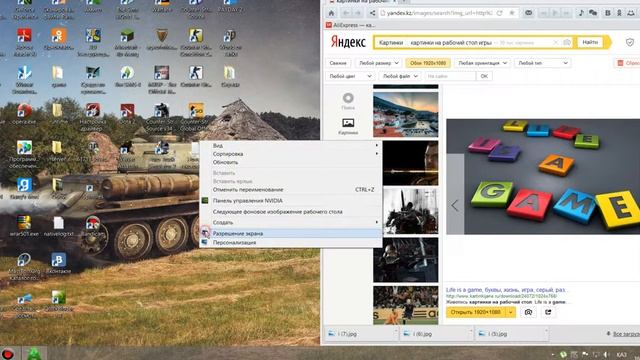Click the volume icon in system tray
The width and height of the screenshot is (640, 360).
point(607,354)
